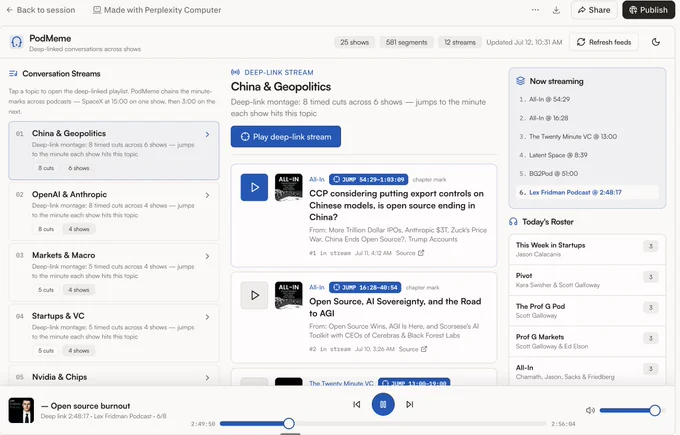Play the Open Source, AI Sovereignty segment
The image size is (680, 435).
(x=254, y=295)
